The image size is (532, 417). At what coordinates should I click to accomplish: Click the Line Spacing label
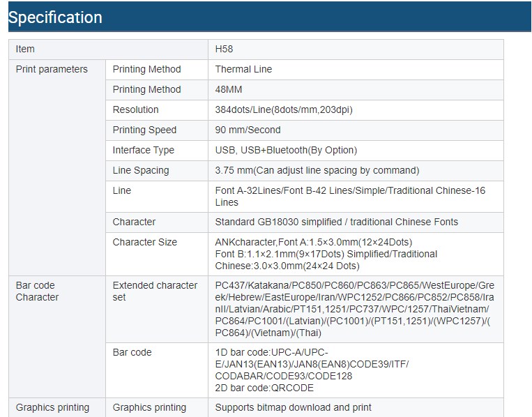pyautogui.click(x=140, y=170)
